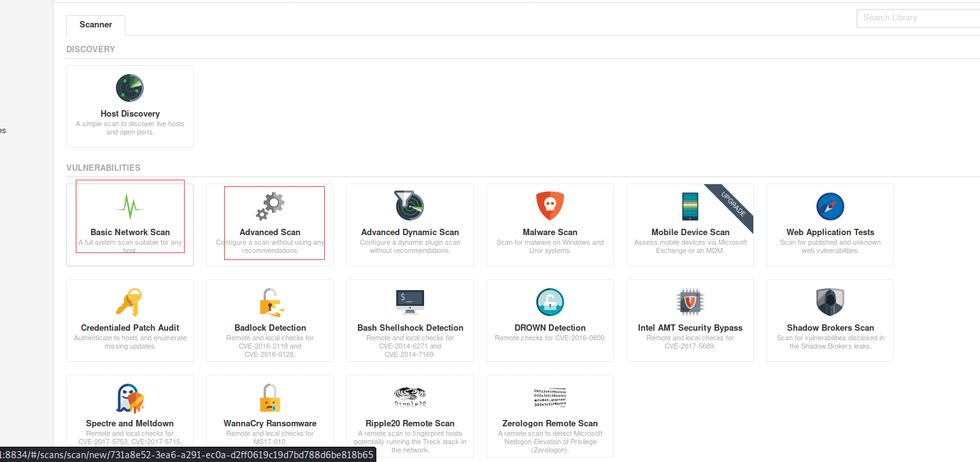Select the Mobile Device Scan title
This screenshot has width=980, height=462.
690,232
